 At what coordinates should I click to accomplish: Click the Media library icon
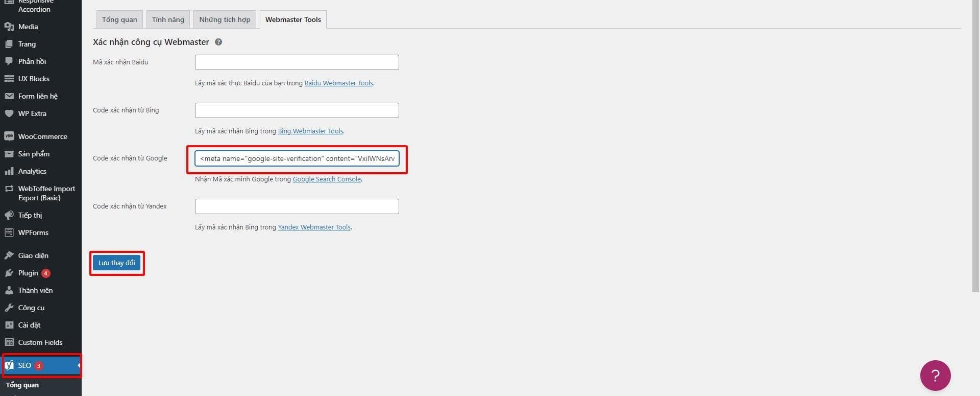tap(9, 27)
